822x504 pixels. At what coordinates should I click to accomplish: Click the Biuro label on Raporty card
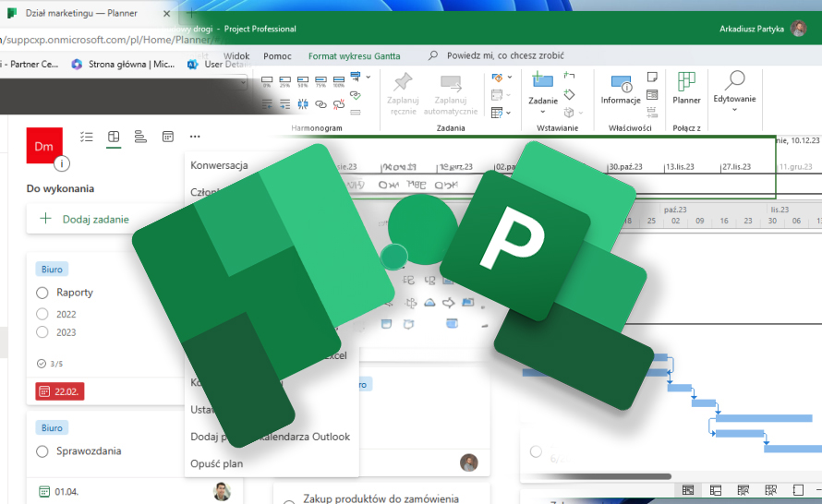[x=52, y=270]
